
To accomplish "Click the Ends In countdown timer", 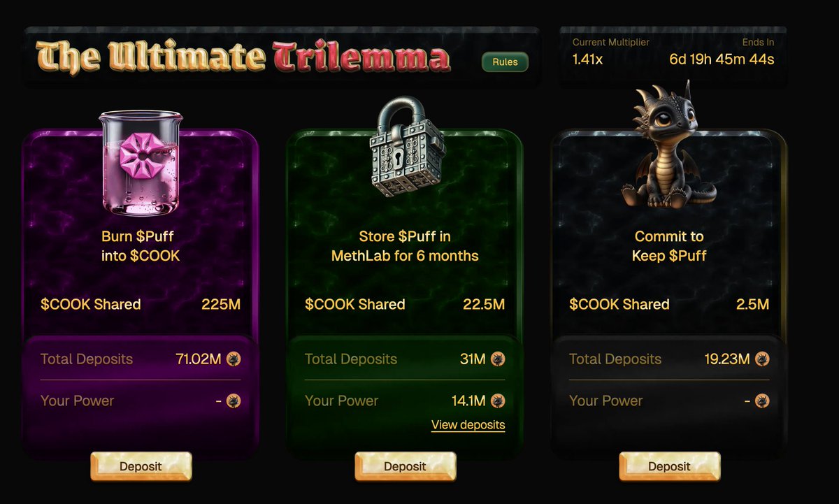I will (722, 59).
